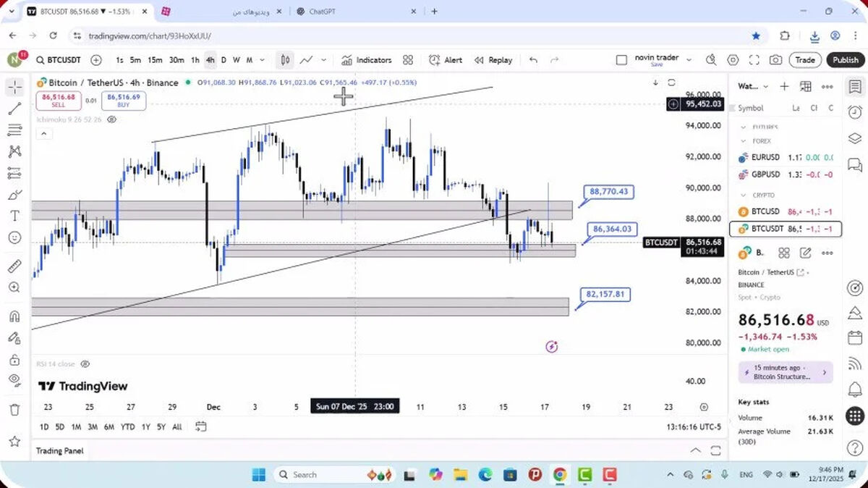Switch to 1s timeframe
This screenshot has width=868, height=488.
coord(119,60)
